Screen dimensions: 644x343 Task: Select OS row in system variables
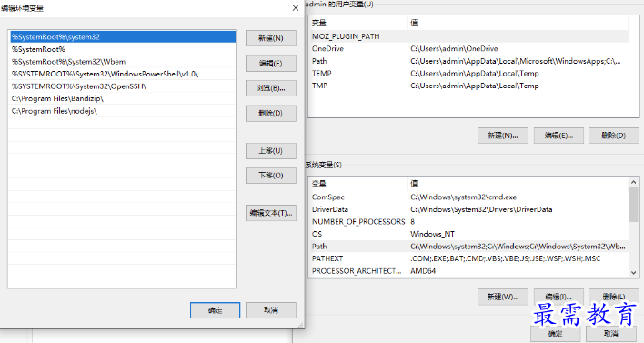click(x=469, y=234)
